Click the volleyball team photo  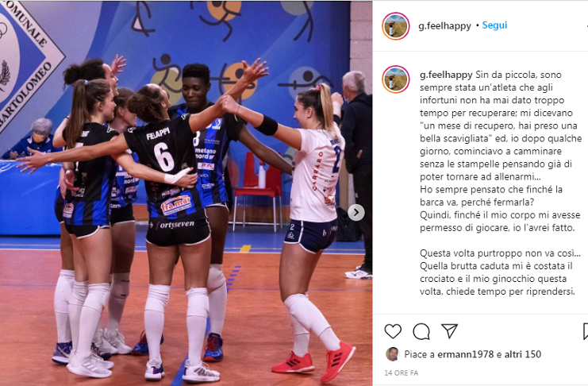pyautogui.click(x=186, y=193)
